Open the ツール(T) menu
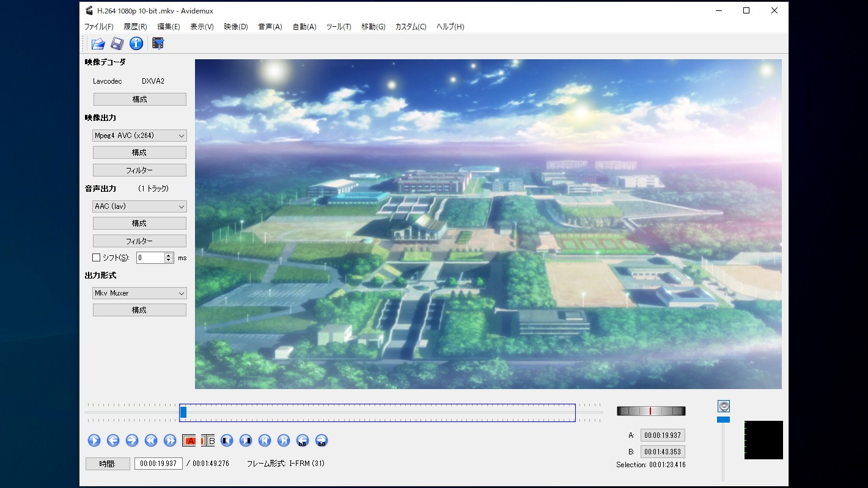 pyautogui.click(x=339, y=27)
